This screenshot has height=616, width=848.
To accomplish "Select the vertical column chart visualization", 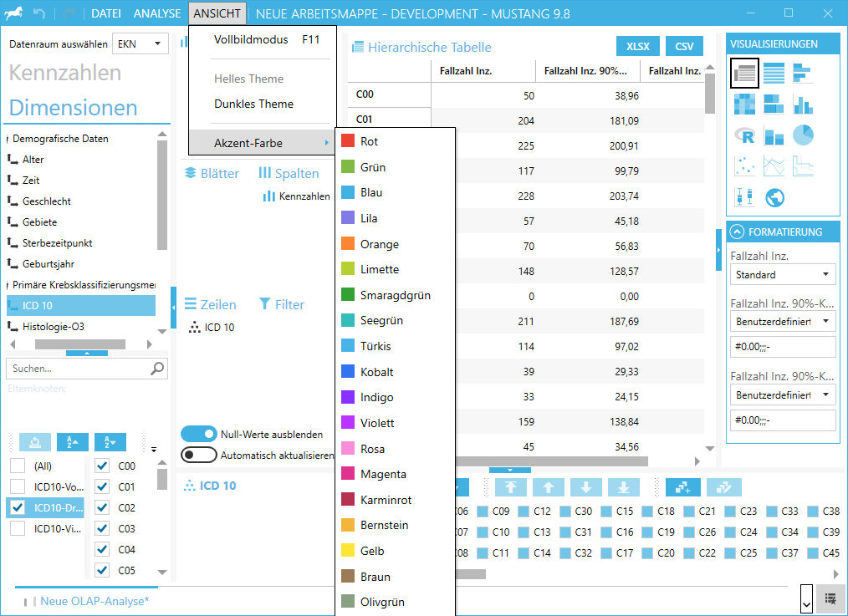I will 803,104.
